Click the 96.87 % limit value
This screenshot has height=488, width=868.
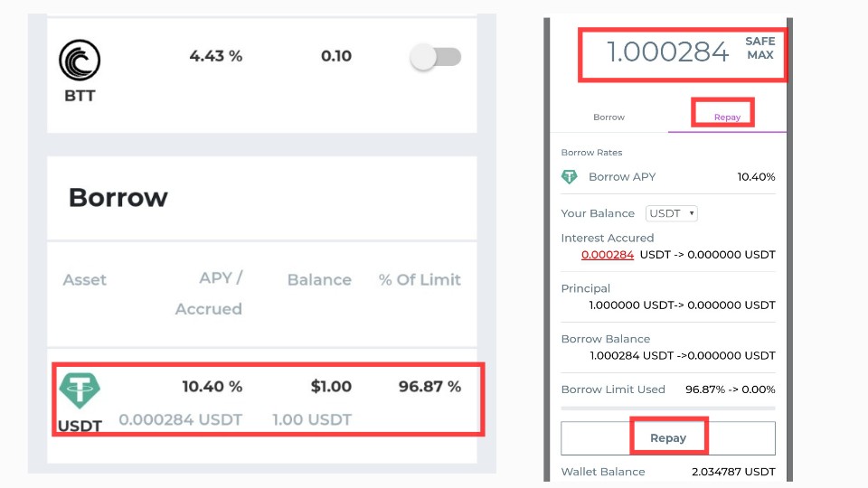[429, 387]
